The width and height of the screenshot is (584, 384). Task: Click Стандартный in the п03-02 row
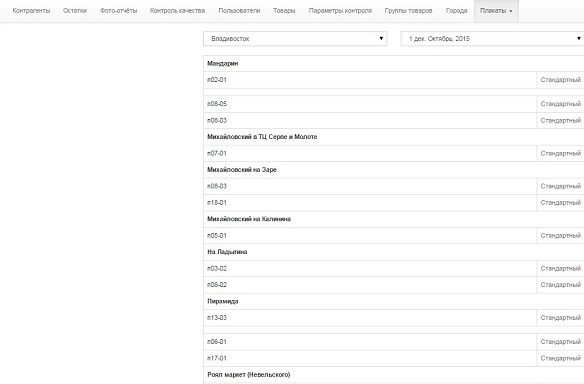(561, 269)
